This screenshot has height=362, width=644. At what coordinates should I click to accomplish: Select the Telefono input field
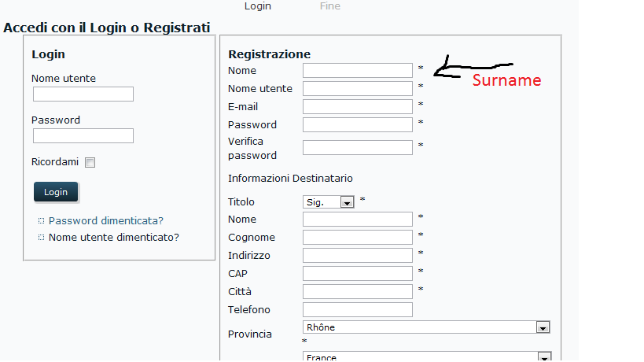coord(358,310)
